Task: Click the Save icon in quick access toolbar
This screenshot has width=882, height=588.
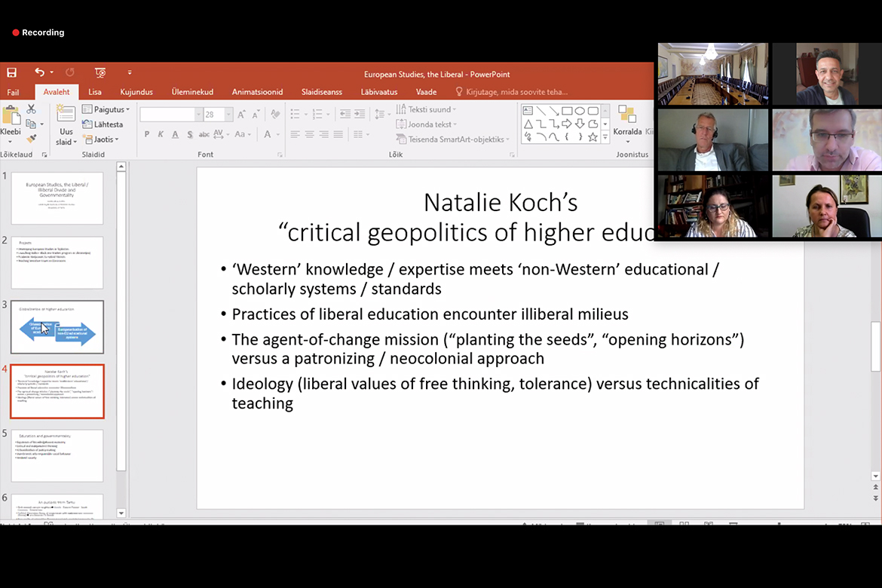Action: (x=11, y=73)
